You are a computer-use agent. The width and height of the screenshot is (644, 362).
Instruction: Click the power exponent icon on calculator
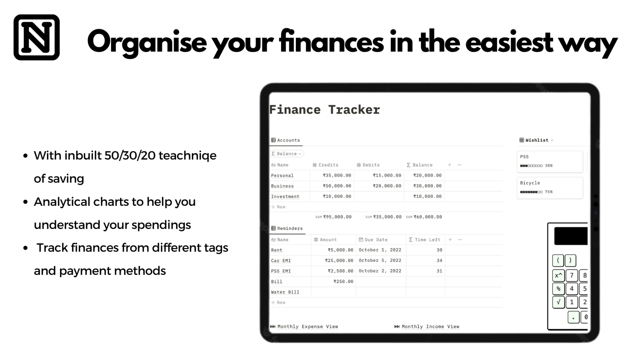[558, 275]
